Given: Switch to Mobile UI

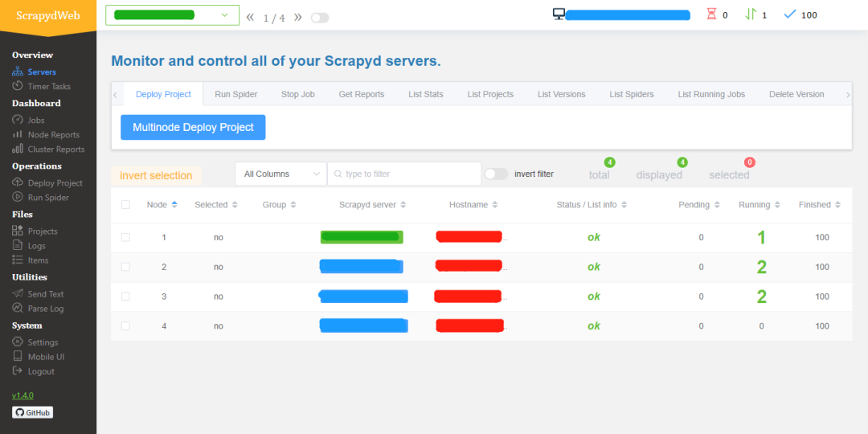Looking at the screenshot, I should [x=39, y=357].
